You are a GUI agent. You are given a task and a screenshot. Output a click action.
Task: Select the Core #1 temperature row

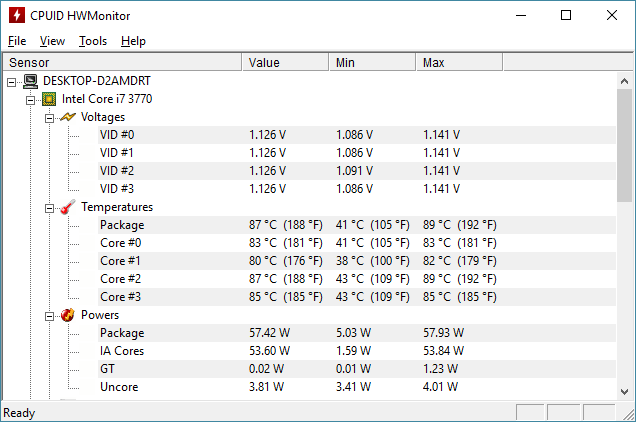(357, 261)
